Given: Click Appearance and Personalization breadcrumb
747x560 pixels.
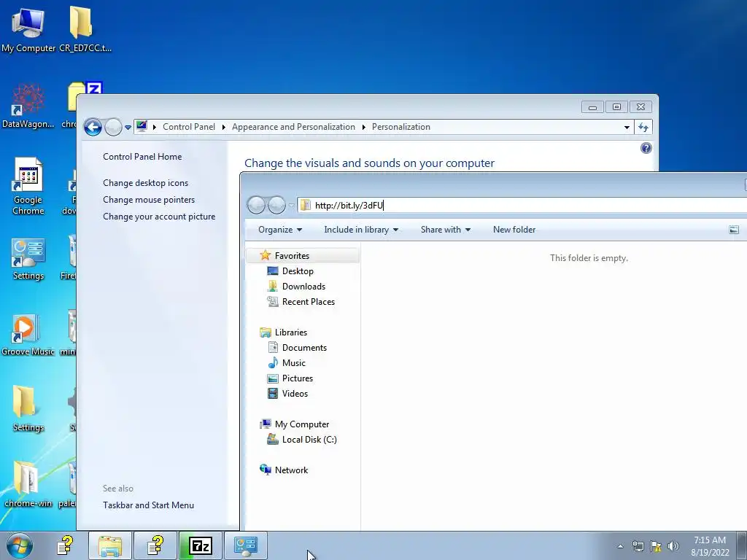Looking at the screenshot, I should pos(293,127).
